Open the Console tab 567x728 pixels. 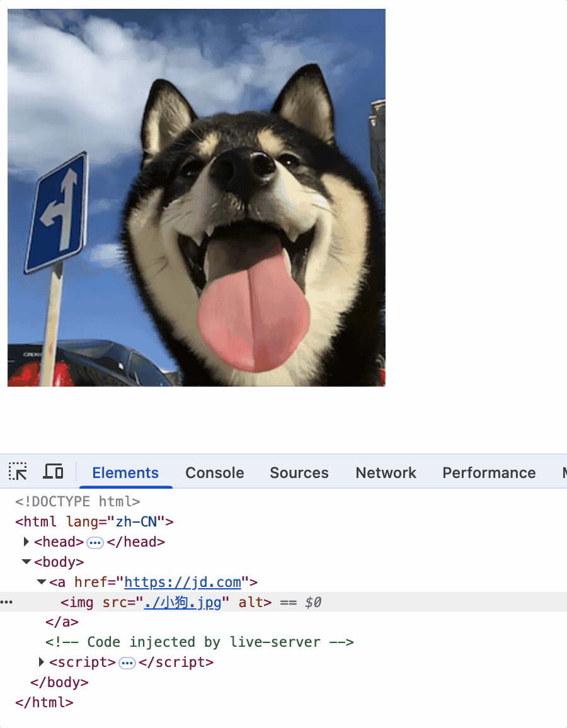coord(215,473)
